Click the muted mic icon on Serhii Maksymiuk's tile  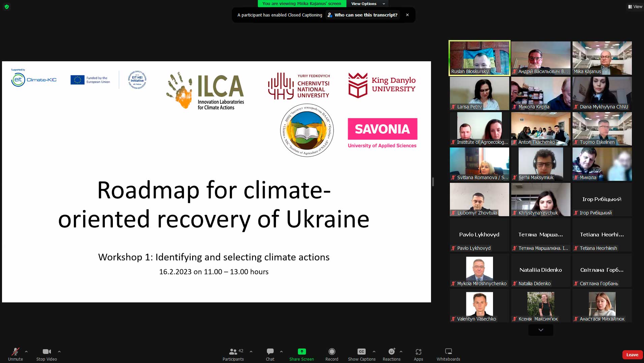[515, 177]
